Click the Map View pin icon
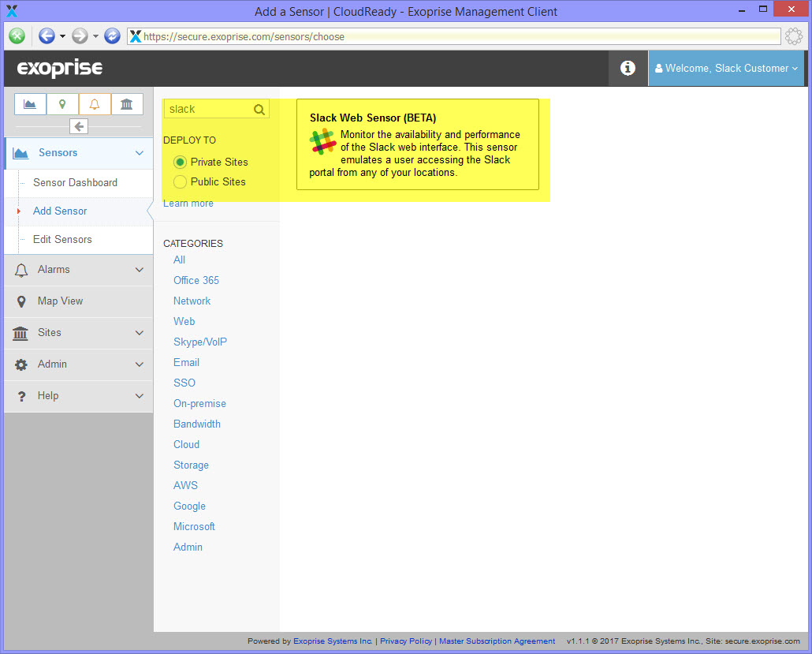This screenshot has width=812, height=654. (x=21, y=301)
